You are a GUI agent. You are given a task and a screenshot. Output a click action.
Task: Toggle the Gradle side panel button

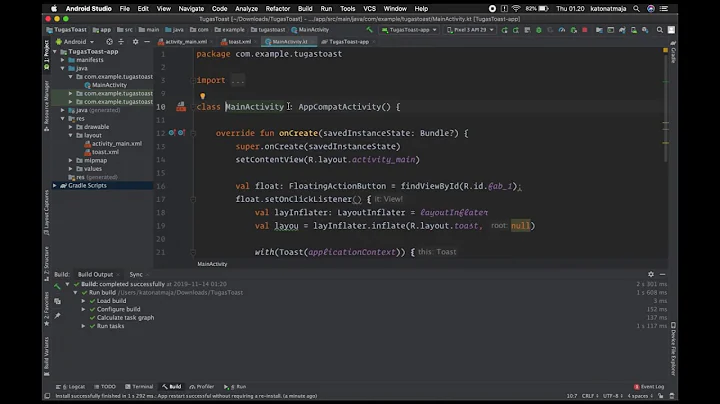[x=673, y=52]
